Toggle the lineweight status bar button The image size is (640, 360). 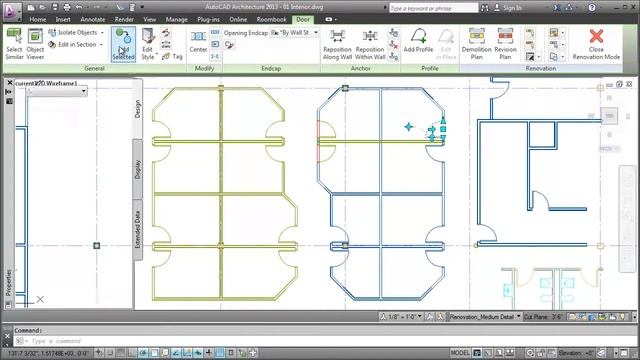coord(209,353)
